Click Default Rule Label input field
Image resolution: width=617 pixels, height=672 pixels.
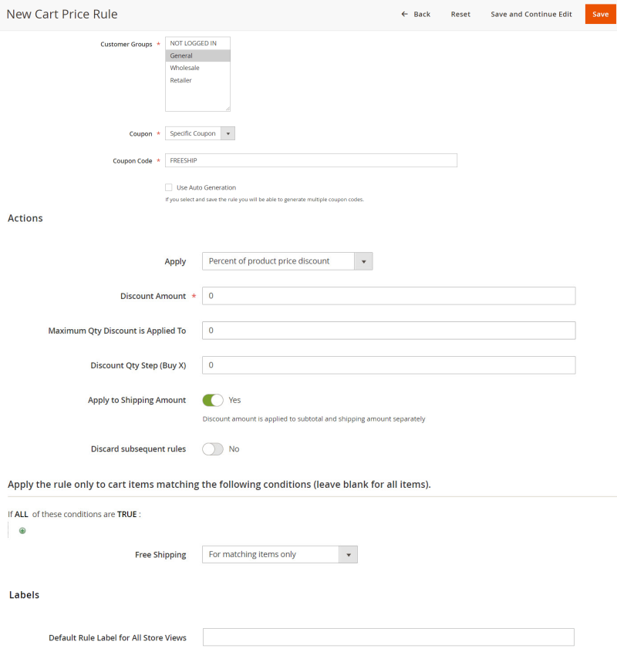pyautogui.click(x=389, y=637)
